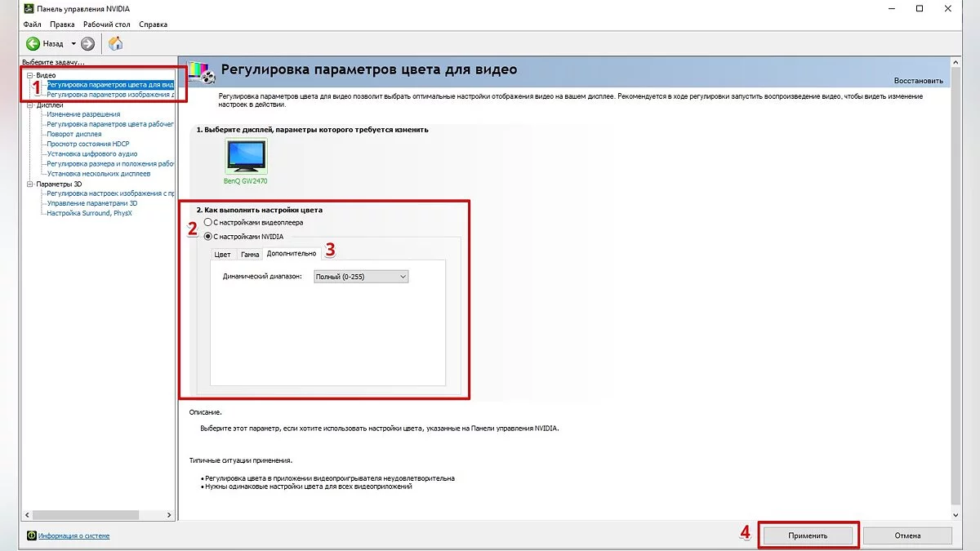Viewport: 980px width, 551px height.
Task: Open the Информация о системе link
Action: tap(73, 536)
